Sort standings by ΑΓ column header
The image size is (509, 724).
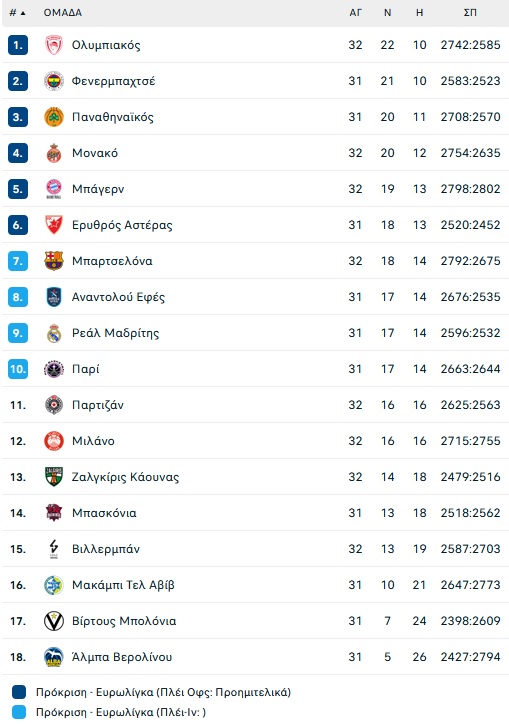point(355,13)
